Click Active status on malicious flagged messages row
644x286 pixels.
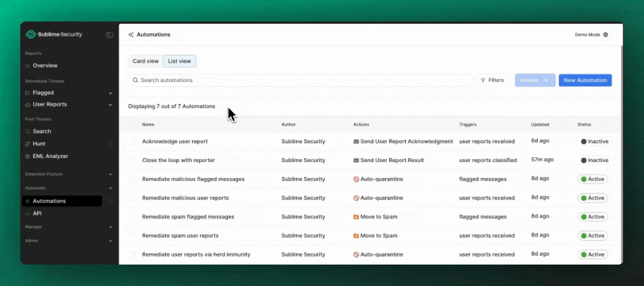[593, 179]
